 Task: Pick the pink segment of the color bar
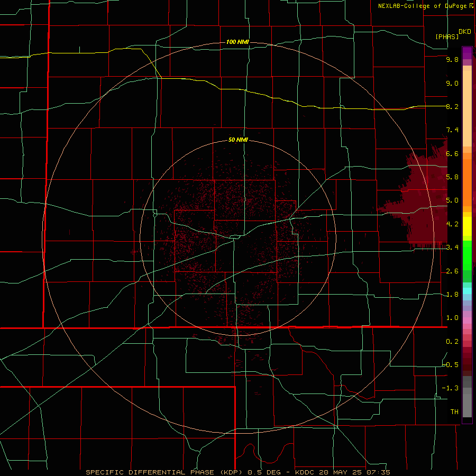pyautogui.click(x=467, y=321)
